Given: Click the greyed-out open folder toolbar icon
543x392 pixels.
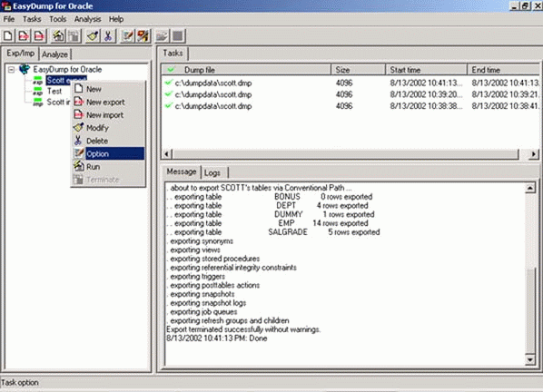Looking at the screenshot, I should 162,36.
